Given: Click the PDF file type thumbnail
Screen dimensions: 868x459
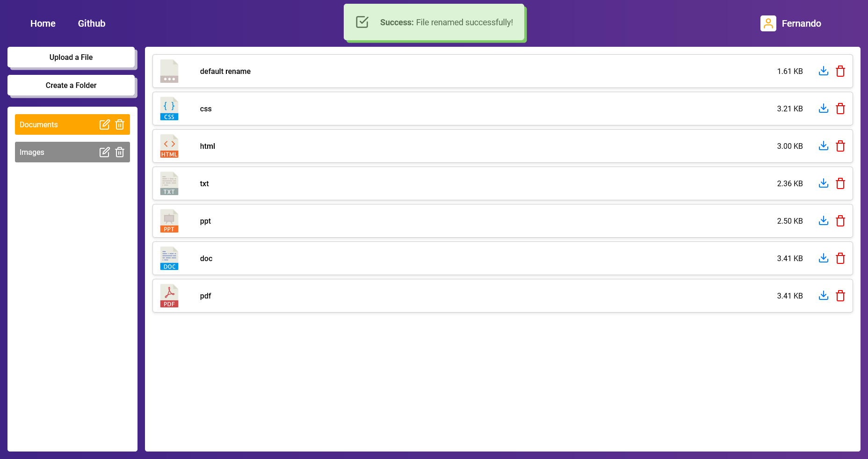Looking at the screenshot, I should pos(169,296).
